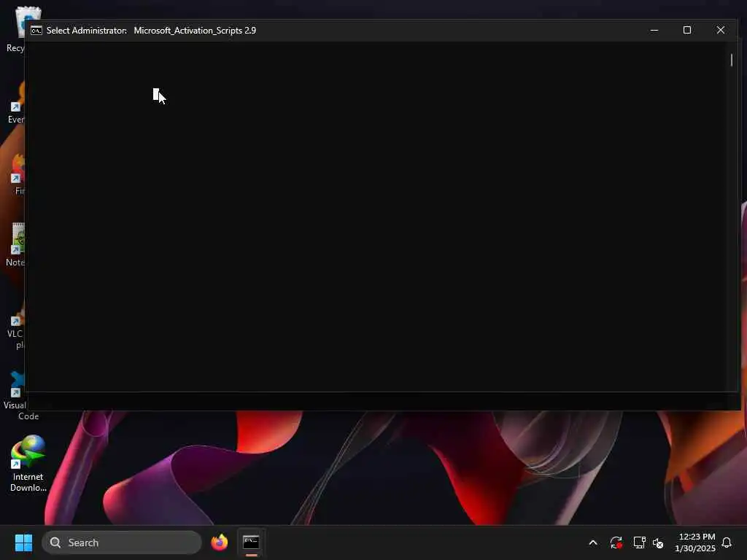This screenshot has width=747, height=560.
Task: Click the console vertical scrollbar thumb
Action: [x=731, y=60]
